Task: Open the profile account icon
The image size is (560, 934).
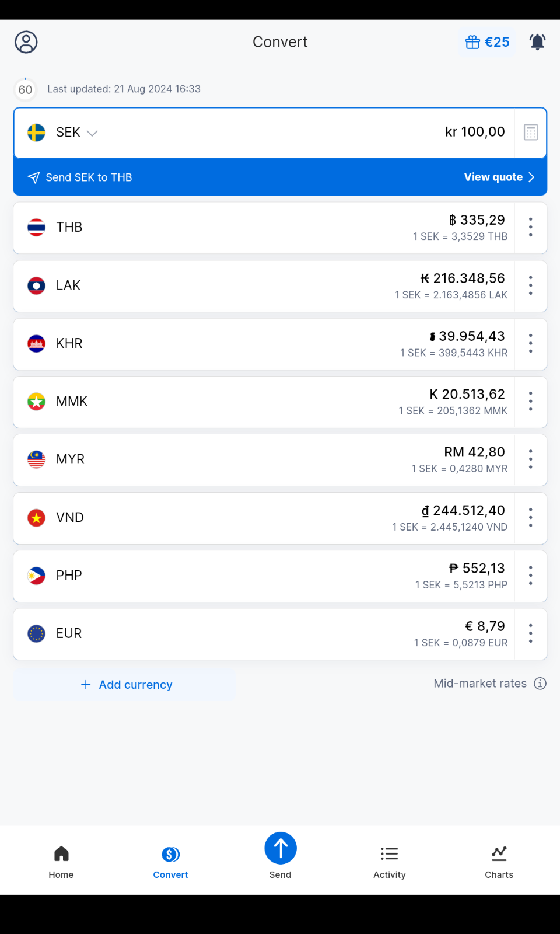Action: [x=26, y=42]
